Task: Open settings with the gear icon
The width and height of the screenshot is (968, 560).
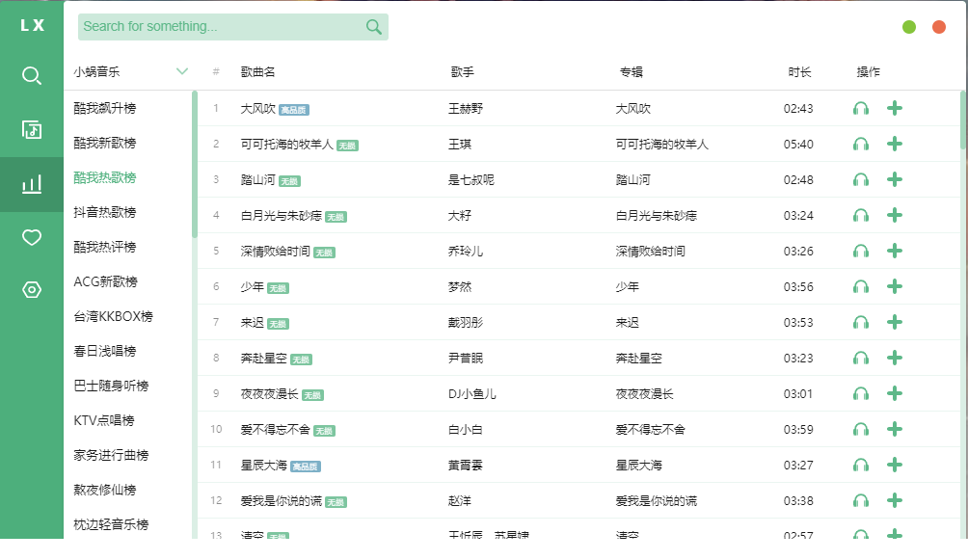Action: click(x=30, y=289)
